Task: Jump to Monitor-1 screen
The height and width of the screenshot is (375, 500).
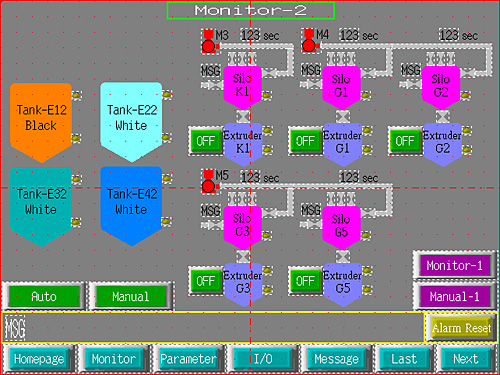Action: pyautogui.click(x=455, y=265)
